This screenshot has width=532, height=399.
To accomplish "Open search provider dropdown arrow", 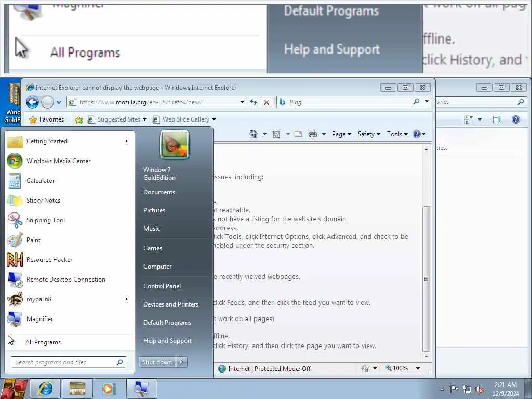I will (427, 101).
